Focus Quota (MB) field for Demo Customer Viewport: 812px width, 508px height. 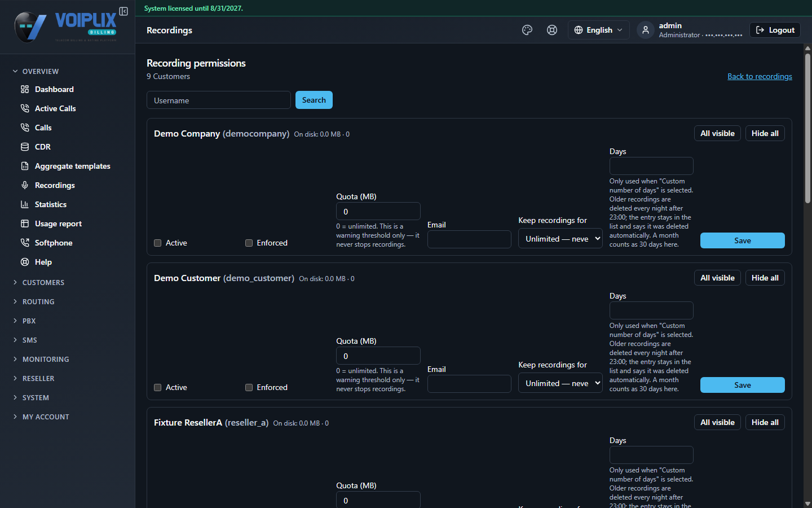point(378,356)
